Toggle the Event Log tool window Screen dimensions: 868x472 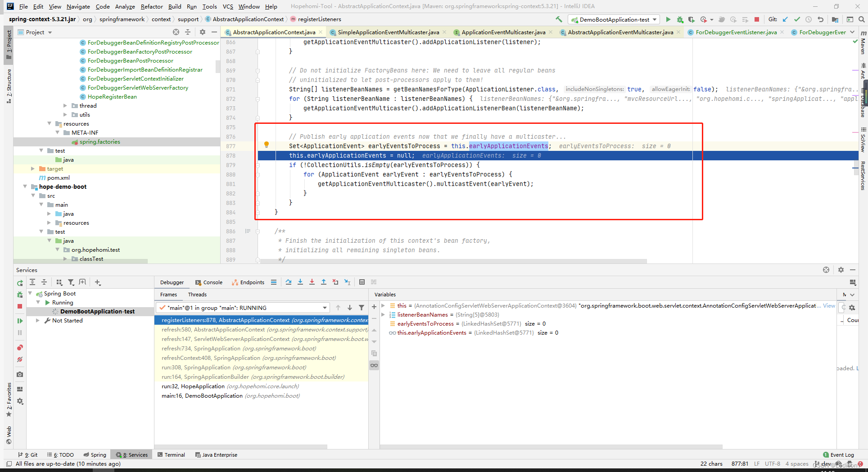(x=838, y=454)
